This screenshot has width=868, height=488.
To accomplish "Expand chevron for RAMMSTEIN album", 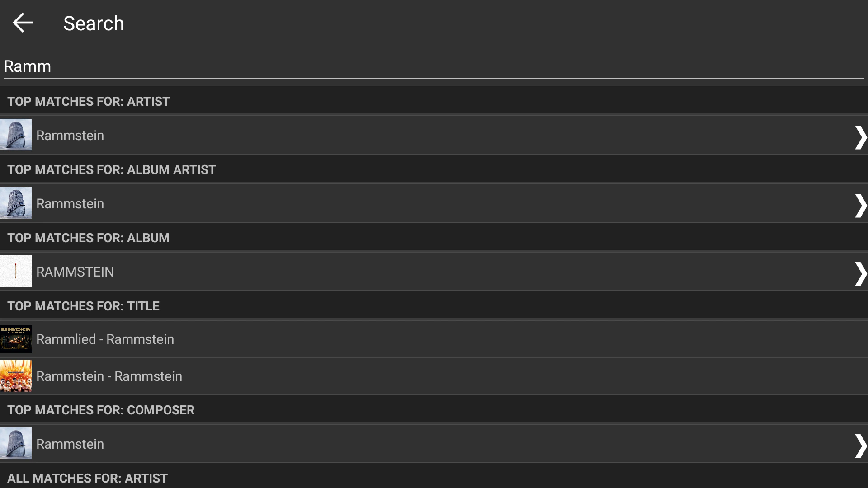I will [860, 273].
